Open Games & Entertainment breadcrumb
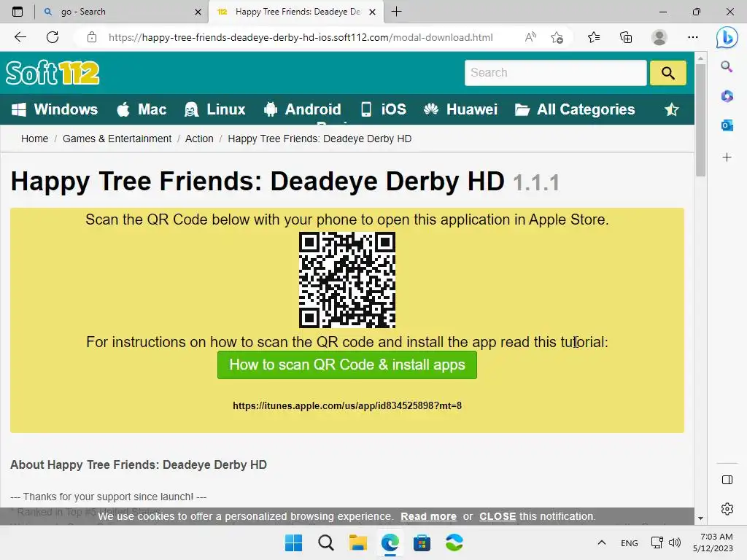 point(117,139)
